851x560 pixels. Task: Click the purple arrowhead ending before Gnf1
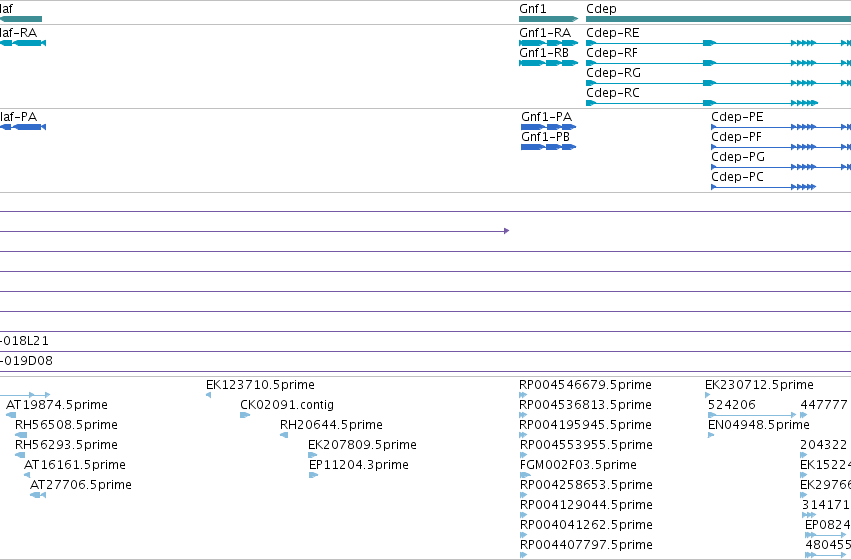pyautogui.click(x=506, y=231)
